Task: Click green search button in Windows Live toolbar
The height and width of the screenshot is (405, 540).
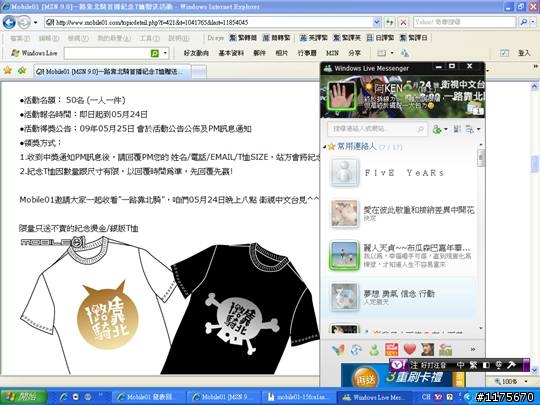Action: pos(155,53)
